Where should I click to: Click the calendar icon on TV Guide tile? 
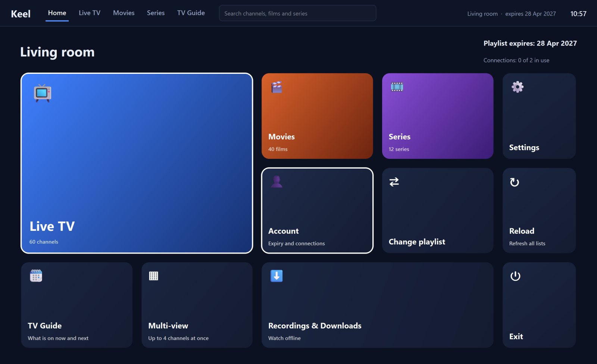36,276
